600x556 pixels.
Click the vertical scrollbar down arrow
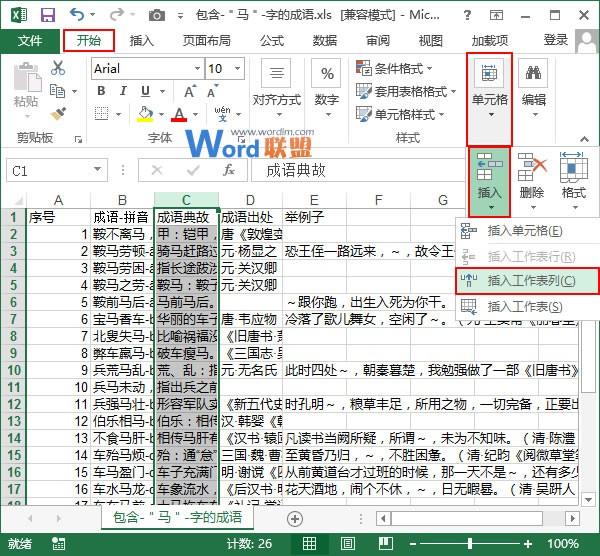tap(588, 499)
